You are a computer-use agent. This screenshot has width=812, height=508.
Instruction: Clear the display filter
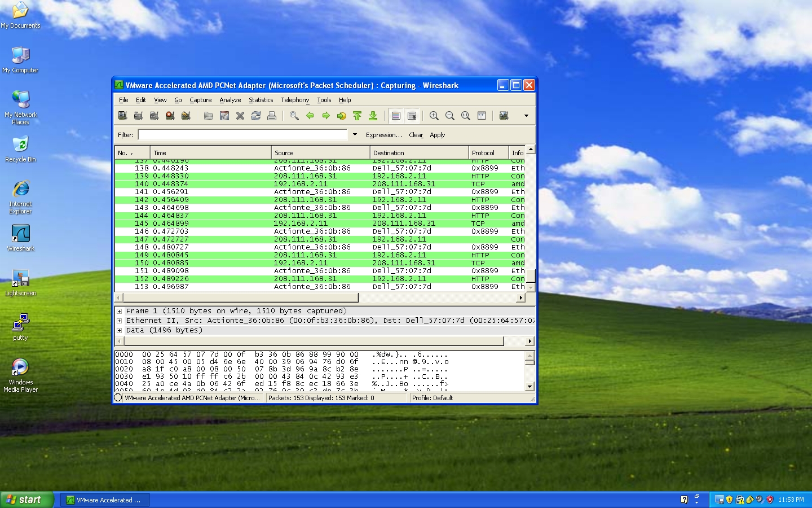coord(416,135)
